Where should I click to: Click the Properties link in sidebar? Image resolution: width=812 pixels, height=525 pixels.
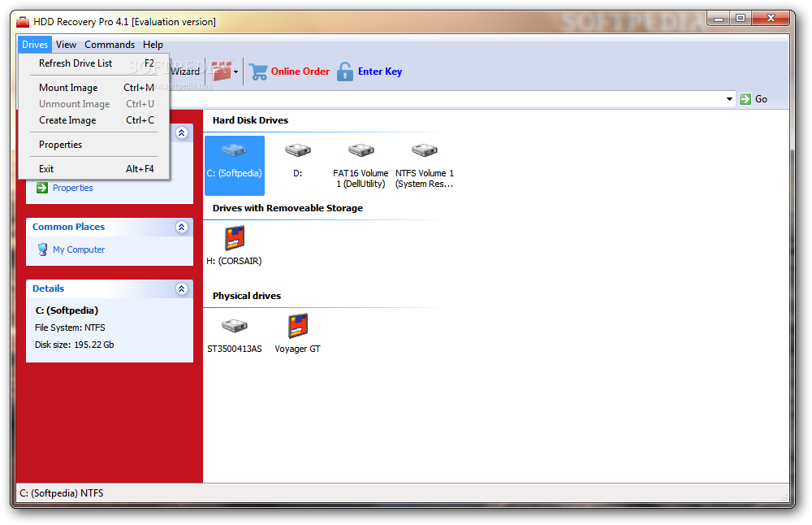[x=72, y=188]
